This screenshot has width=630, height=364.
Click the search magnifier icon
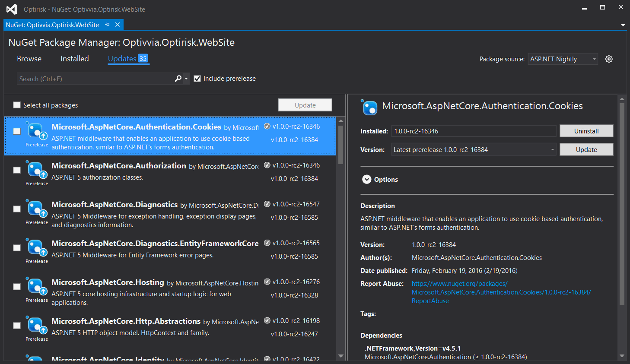[178, 79]
